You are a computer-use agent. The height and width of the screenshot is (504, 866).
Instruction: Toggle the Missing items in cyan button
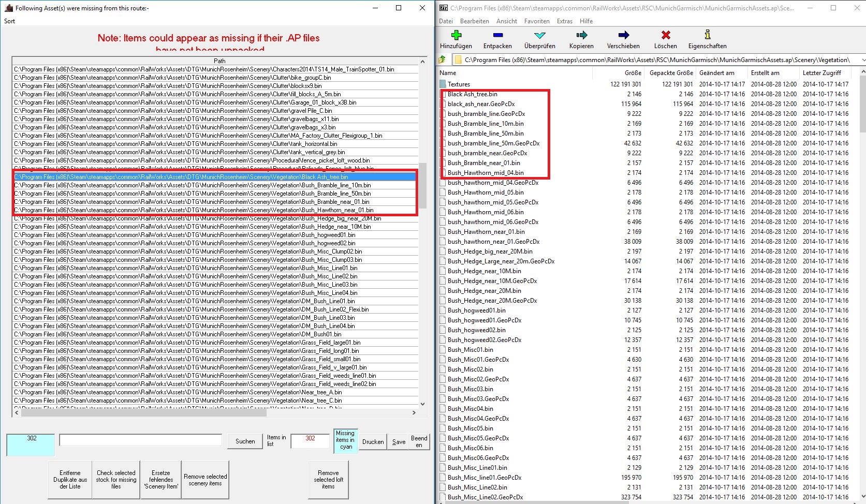345,440
